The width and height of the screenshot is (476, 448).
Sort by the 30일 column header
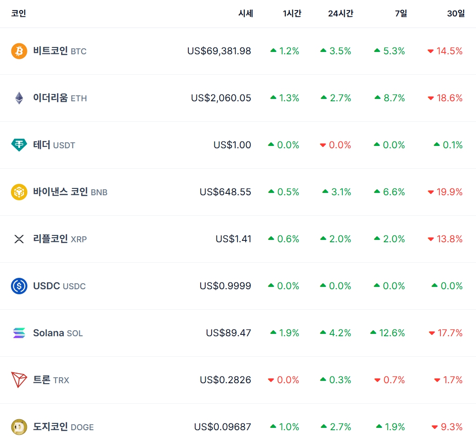click(x=455, y=13)
